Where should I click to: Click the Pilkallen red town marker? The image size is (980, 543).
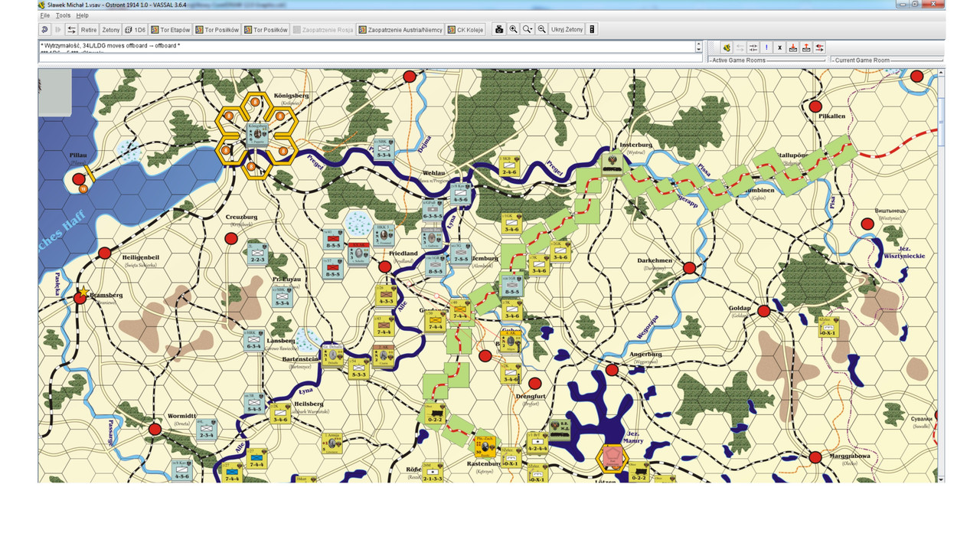[815, 106]
